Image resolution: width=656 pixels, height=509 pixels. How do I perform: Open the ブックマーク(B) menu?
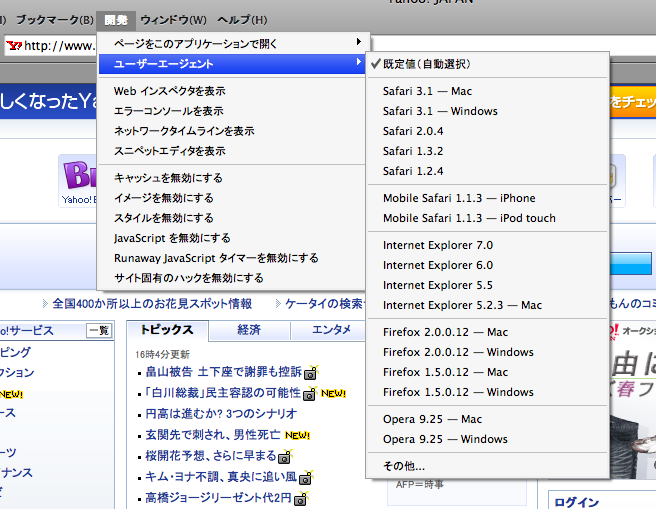pos(55,20)
